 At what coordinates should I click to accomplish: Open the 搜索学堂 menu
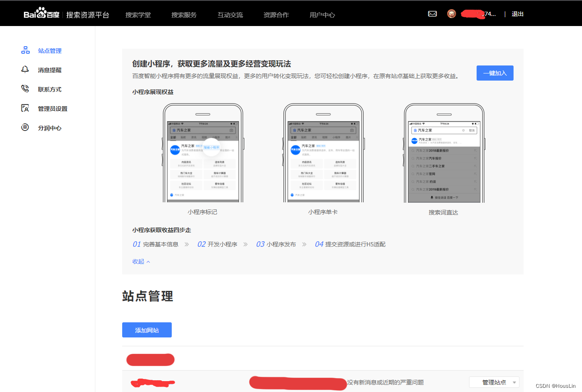[x=139, y=14]
